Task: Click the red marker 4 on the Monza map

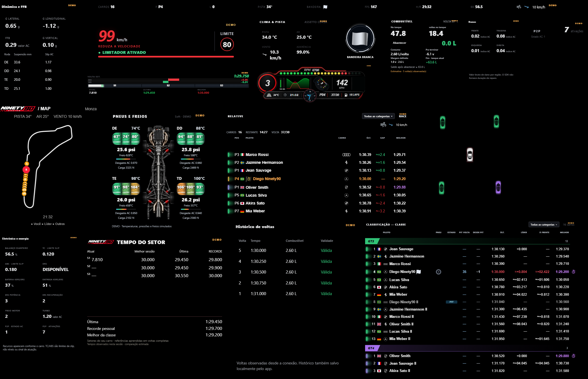Action: [26, 170]
